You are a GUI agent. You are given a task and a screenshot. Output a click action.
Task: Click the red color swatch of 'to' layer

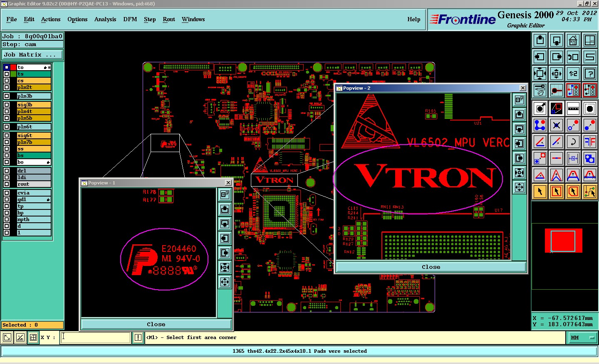click(x=13, y=67)
